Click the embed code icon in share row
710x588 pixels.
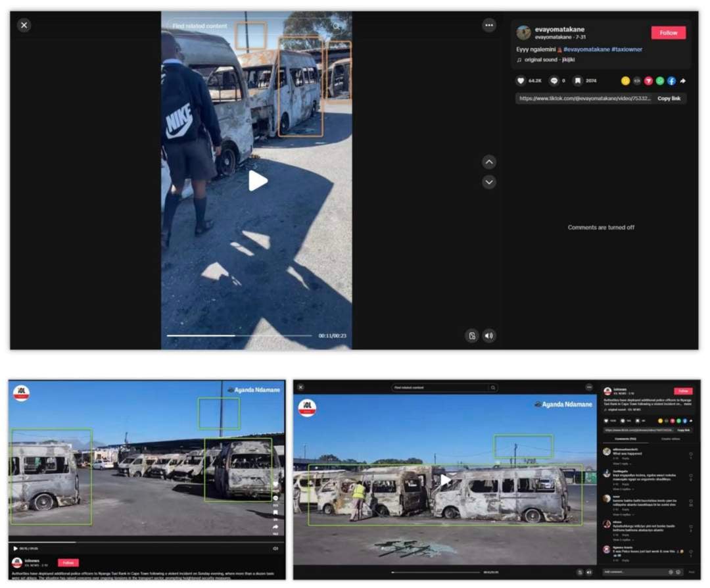click(x=636, y=81)
